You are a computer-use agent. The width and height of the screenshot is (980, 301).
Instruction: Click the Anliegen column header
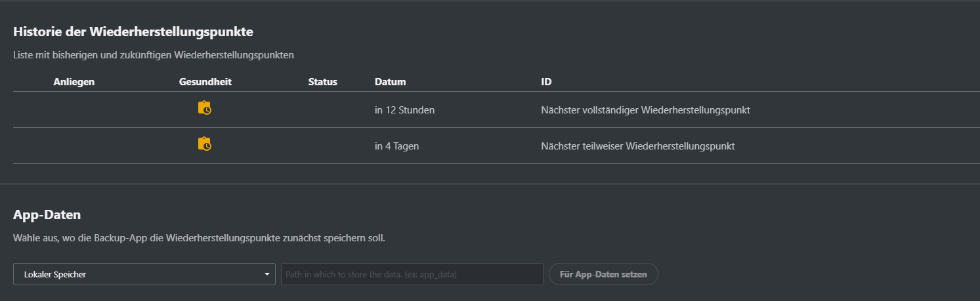pyautogui.click(x=74, y=82)
